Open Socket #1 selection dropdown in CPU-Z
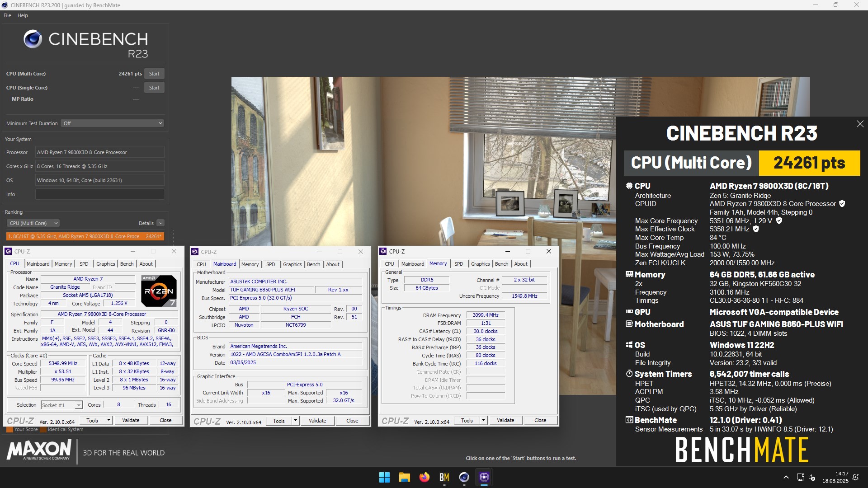 (x=61, y=405)
